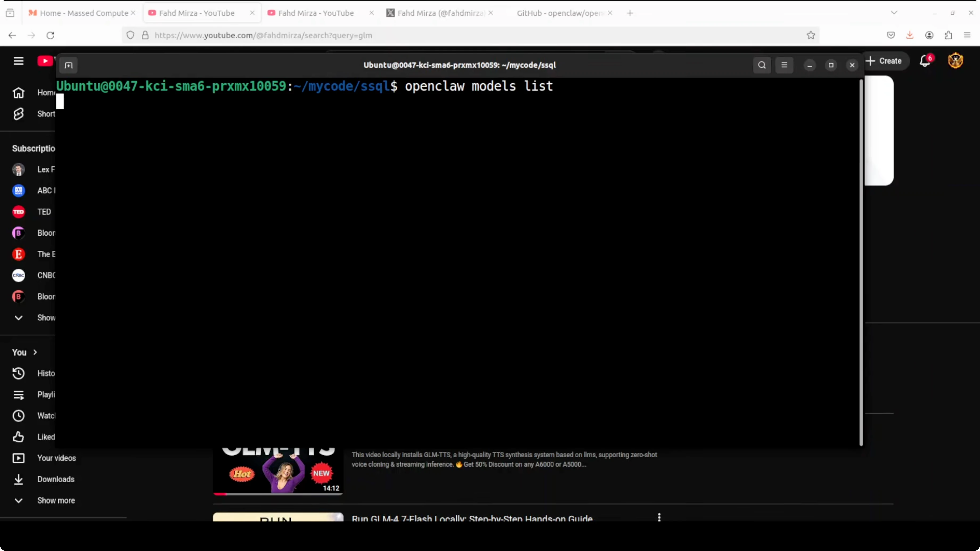Click the terminal vertical scrollbar

tap(861, 262)
